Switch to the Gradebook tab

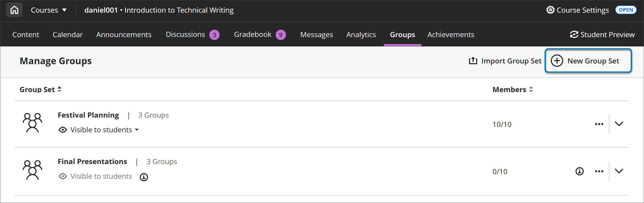coord(253,35)
